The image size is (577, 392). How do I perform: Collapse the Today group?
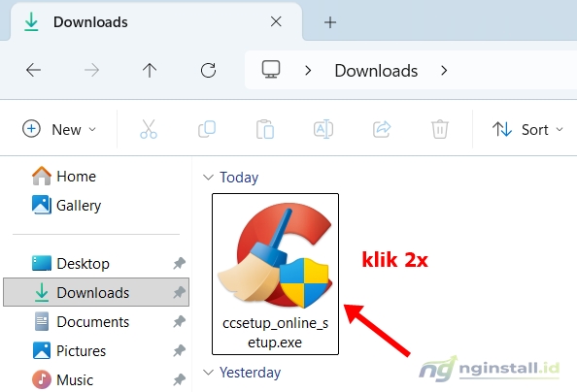208,178
